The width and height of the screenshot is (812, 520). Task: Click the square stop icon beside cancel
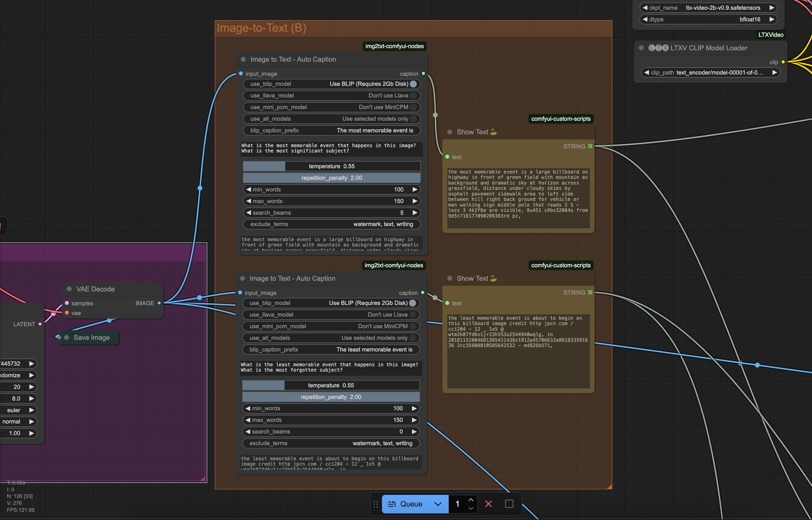point(509,504)
